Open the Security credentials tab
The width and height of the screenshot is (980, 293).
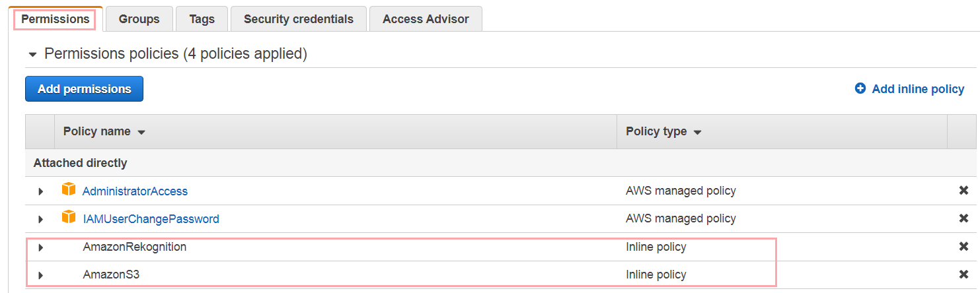[298, 19]
